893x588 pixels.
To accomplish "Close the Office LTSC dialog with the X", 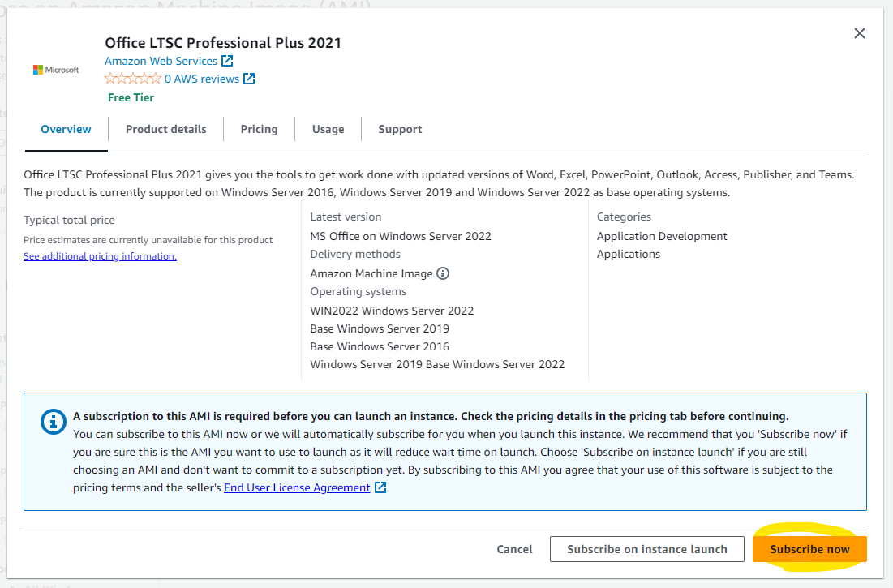I will point(859,33).
